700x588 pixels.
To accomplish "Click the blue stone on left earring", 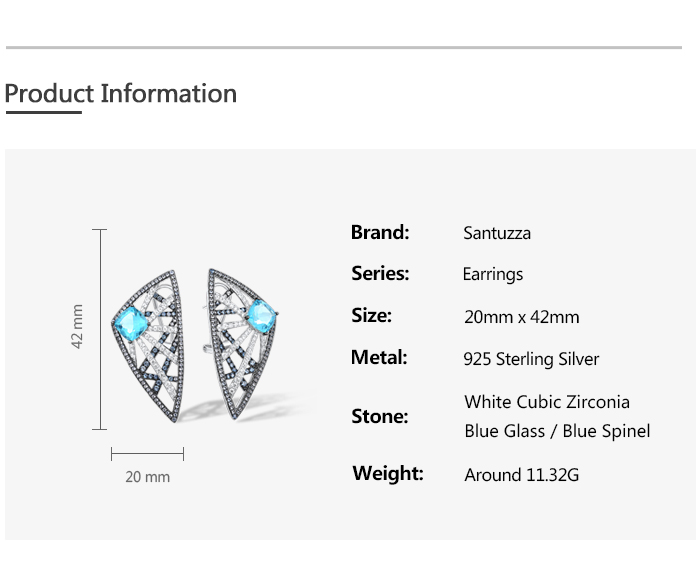I will tap(135, 324).
